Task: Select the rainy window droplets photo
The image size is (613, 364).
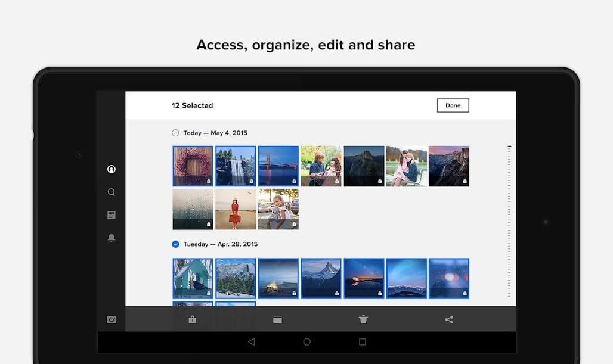Action: pyautogui.click(x=193, y=209)
